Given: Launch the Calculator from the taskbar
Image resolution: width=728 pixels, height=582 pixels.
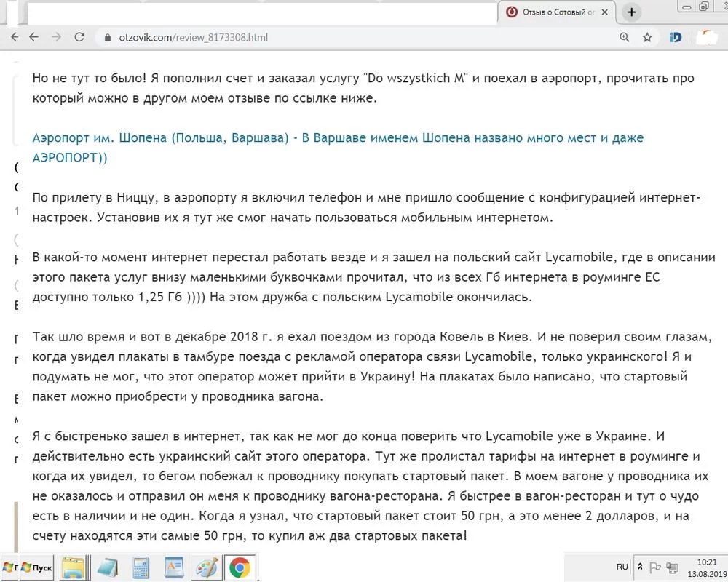Looking at the screenshot, I should click(141, 567).
